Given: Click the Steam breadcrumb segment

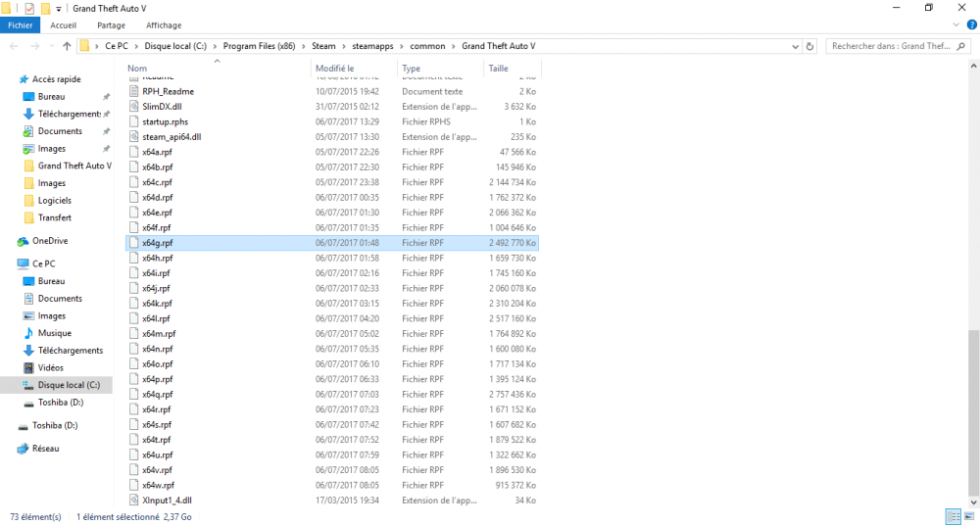Looking at the screenshot, I should pos(323,46).
